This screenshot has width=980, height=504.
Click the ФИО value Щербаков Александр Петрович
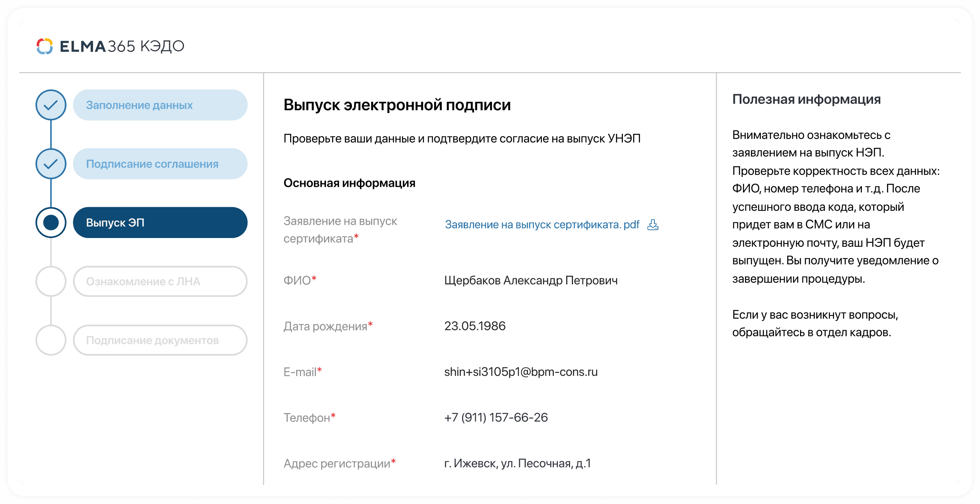tap(531, 280)
